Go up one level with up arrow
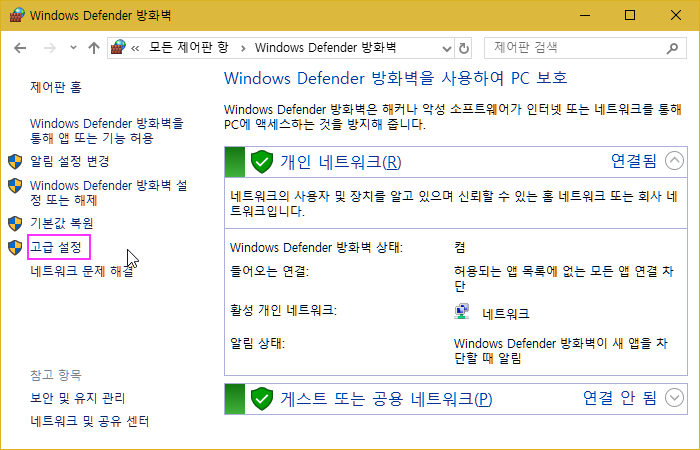The width and height of the screenshot is (700, 450). (94, 48)
